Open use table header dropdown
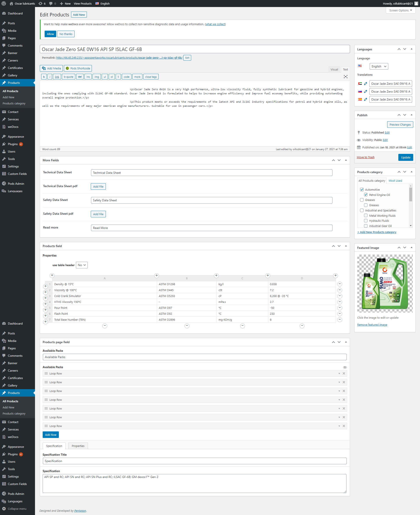Screen dimensions: 420x515 tap(82, 265)
